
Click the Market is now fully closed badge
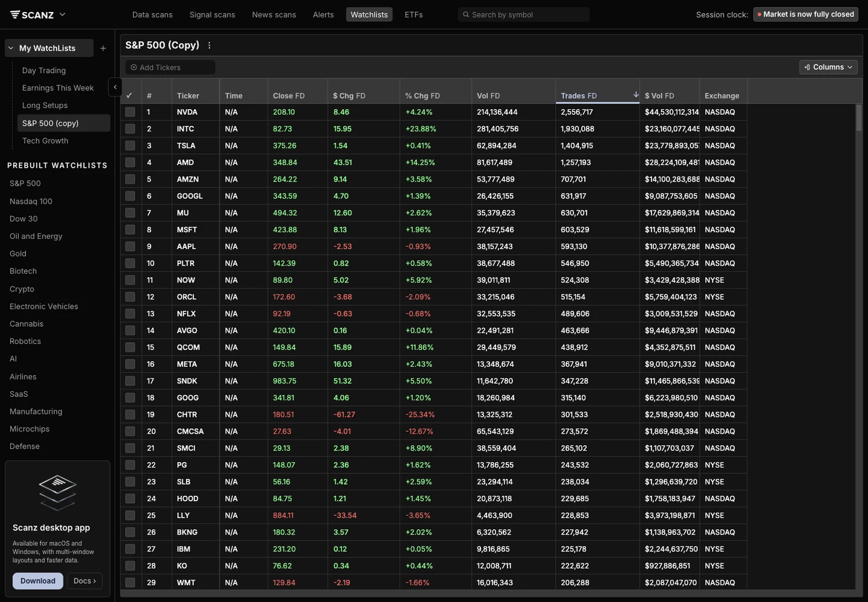(x=805, y=14)
